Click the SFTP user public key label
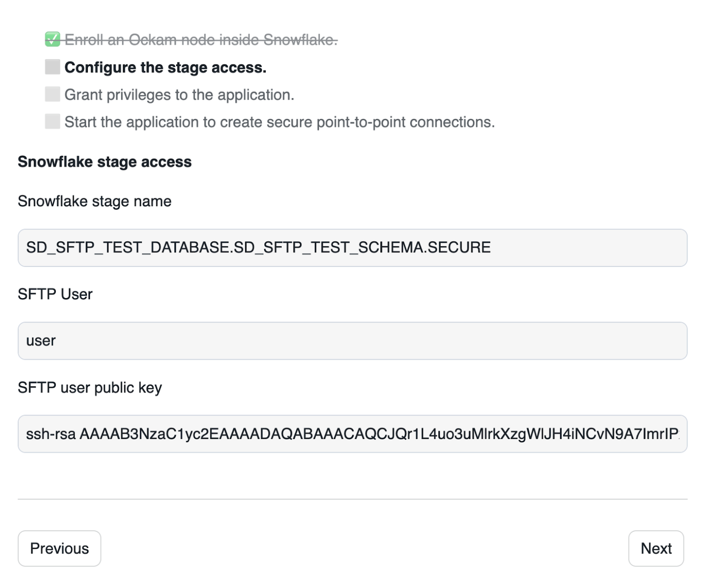Viewport: 719px width, 588px height. click(90, 387)
